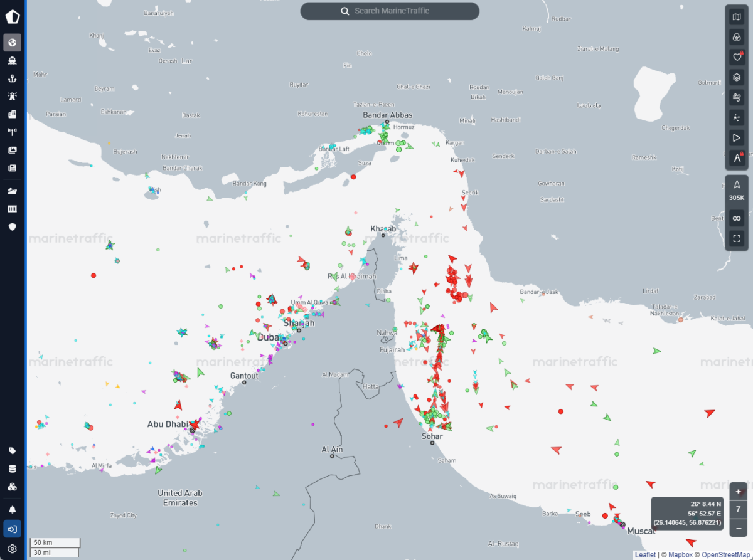Image resolution: width=753 pixels, height=560 pixels.
Task: Select the news/document icon in sidebar
Action: (12, 168)
